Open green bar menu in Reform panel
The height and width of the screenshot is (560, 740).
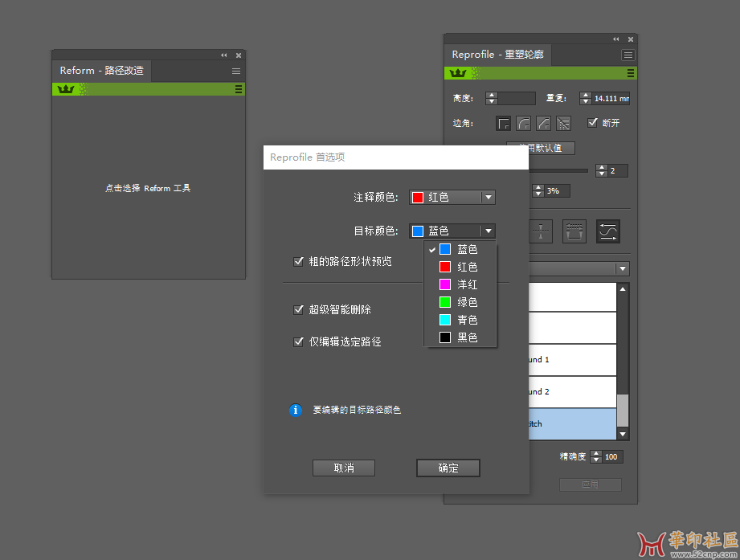pyautogui.click(x=239, y=89)
